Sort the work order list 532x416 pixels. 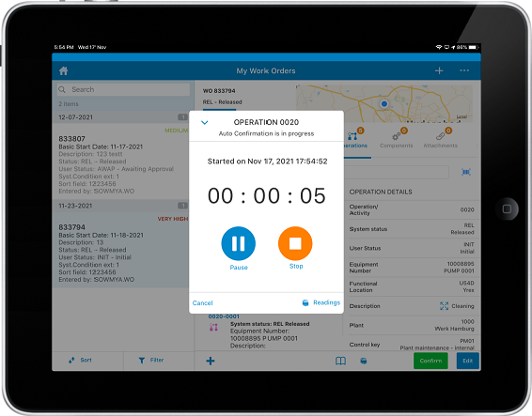point(80,360)
